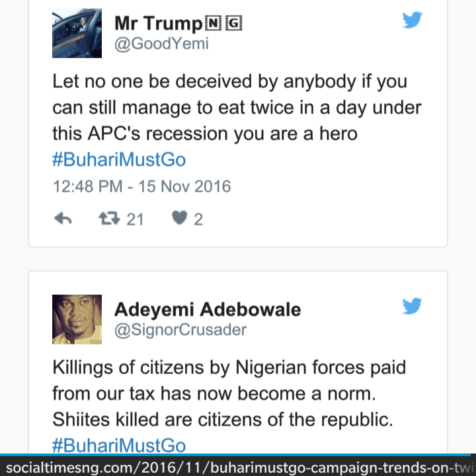View the 2 likes count
This screenshot has height=476, width=476.
(198, 219)
